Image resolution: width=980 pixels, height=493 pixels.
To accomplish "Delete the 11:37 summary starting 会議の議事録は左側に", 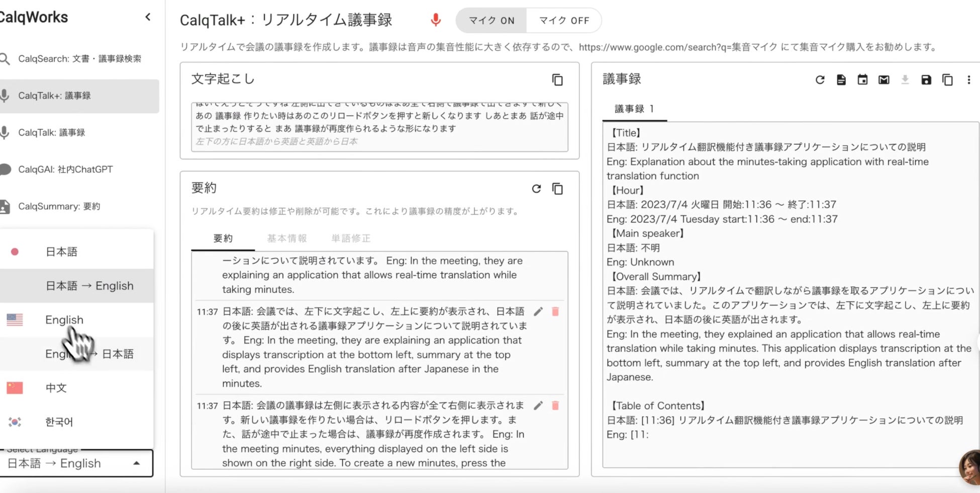I will pos(555,406).
